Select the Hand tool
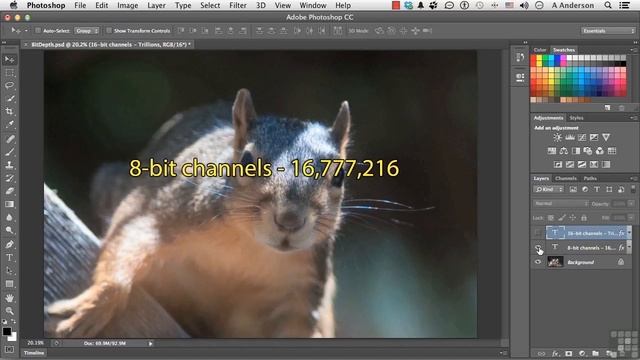The width and height of the screenshot is (640, 360). tap(9, 298)
